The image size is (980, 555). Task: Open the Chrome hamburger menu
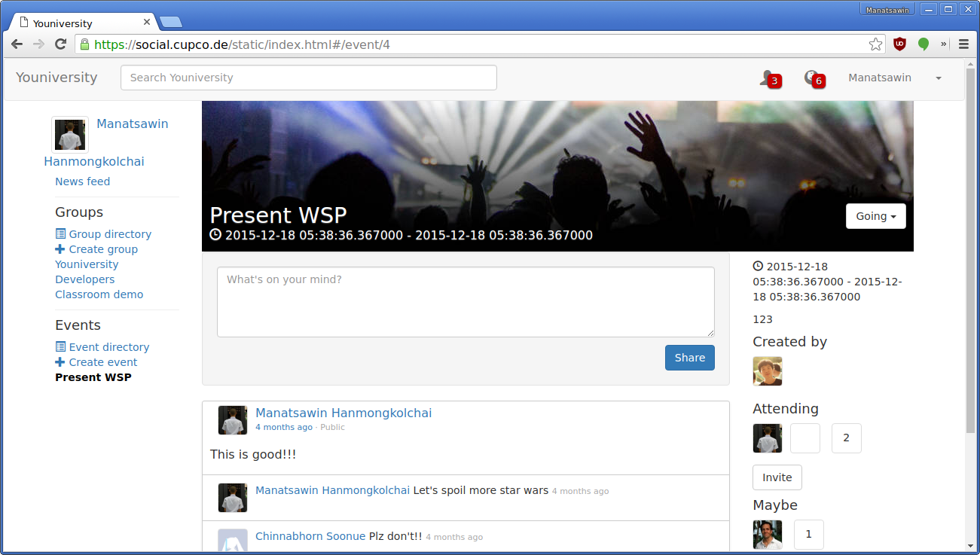[x=963, y=44]
